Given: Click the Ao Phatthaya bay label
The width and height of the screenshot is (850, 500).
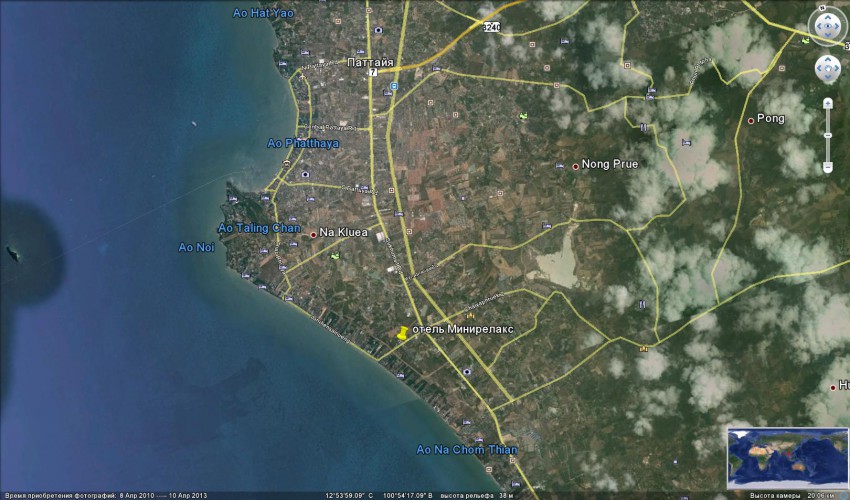Looking at the screenshot, I should [x=303, y=143].
